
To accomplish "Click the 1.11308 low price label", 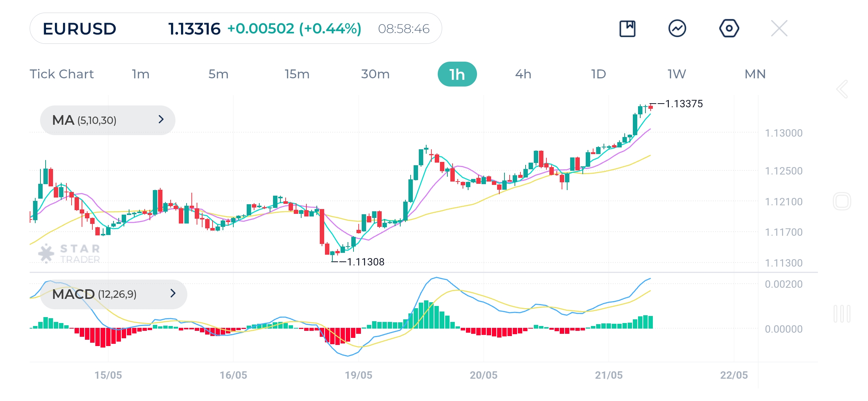I will click(x=365, y=262).
